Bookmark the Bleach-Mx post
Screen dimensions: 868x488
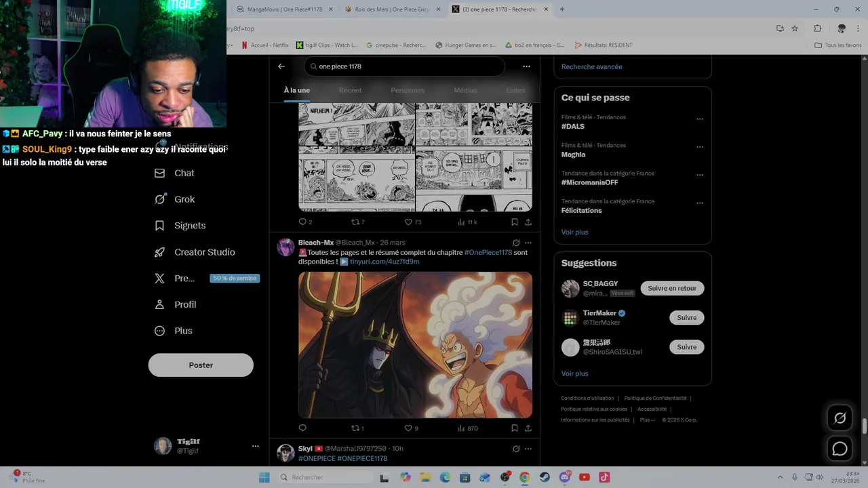[514, 428]
